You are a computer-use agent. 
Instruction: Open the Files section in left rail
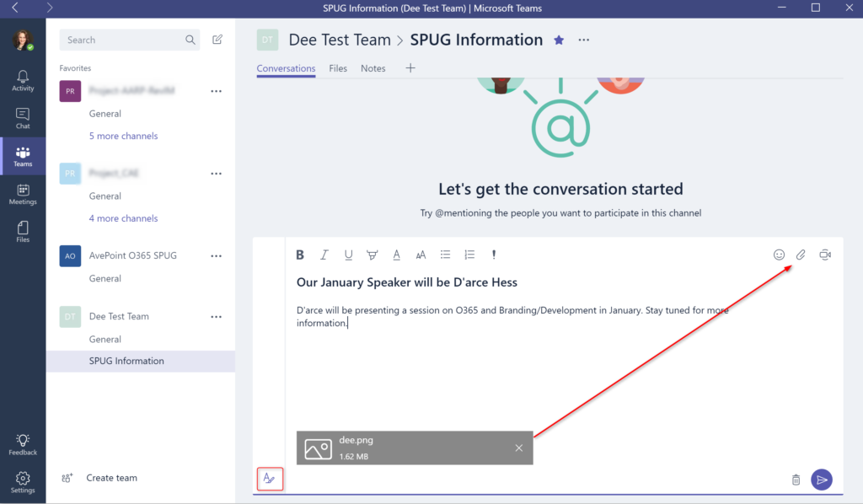click(x=23, y=232)
